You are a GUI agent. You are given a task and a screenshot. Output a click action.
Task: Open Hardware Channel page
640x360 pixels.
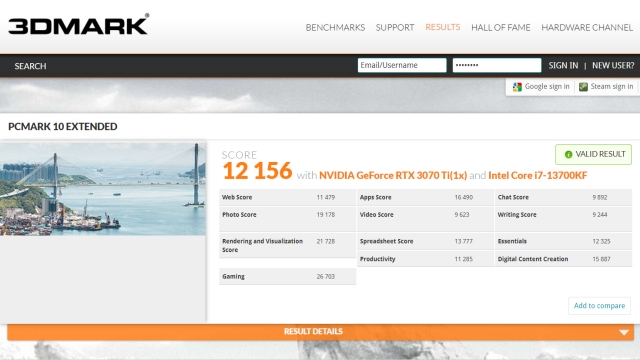[587, 27]
